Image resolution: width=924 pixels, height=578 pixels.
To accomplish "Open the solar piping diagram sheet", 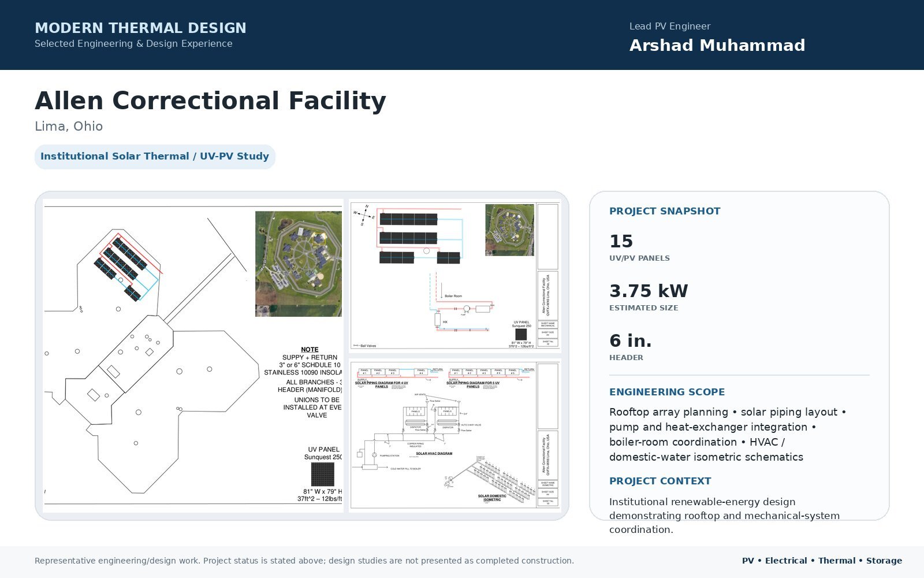I will click(x=454, y=435).
